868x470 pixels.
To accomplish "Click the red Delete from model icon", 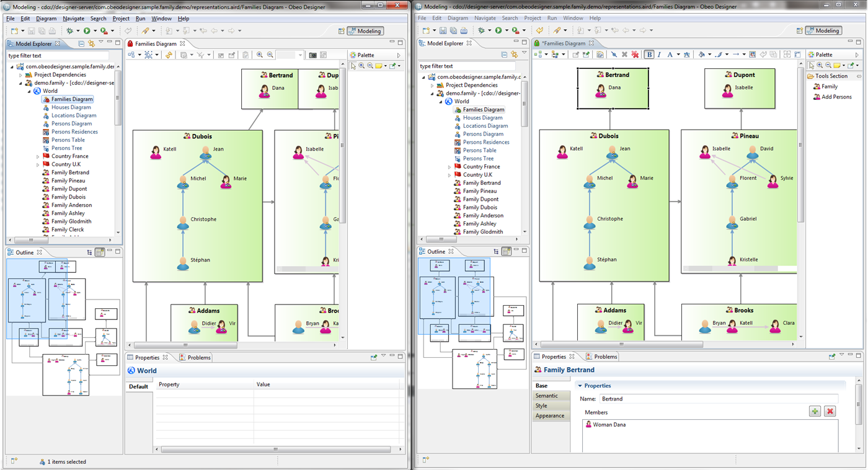I will [635, 55].
